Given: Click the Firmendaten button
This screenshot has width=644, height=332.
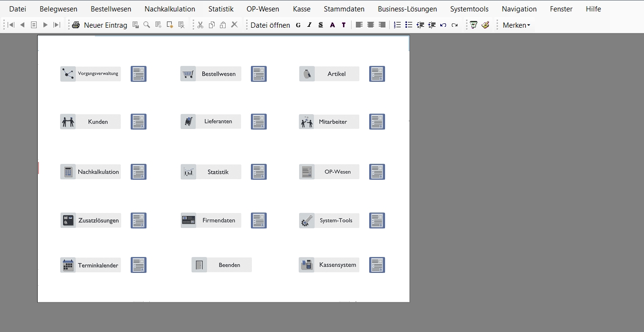Looking at the screenshot, I should (211, 220).
